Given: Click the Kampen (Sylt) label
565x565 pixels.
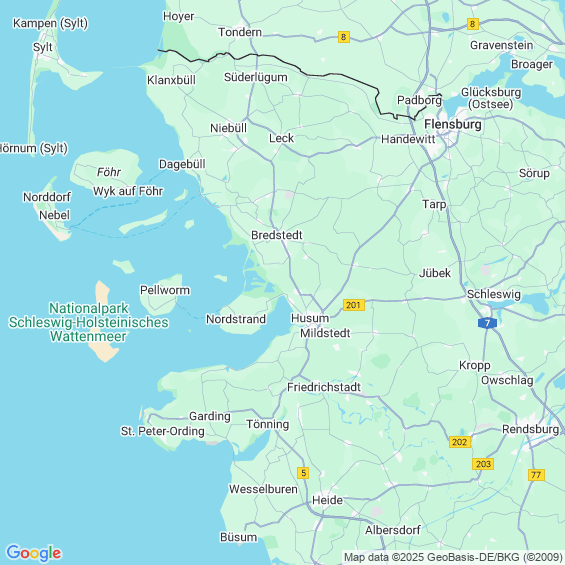Looking at the screenshot, I should click(50, 24).
